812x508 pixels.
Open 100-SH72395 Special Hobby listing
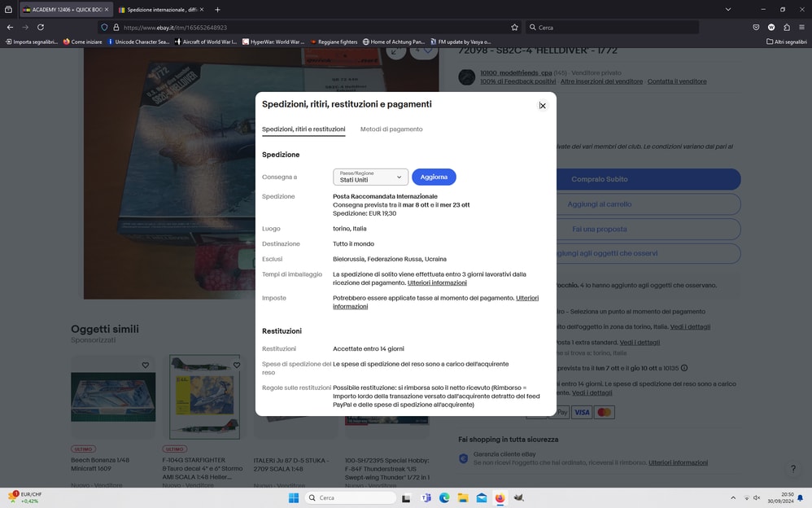(x=387, y=469)
